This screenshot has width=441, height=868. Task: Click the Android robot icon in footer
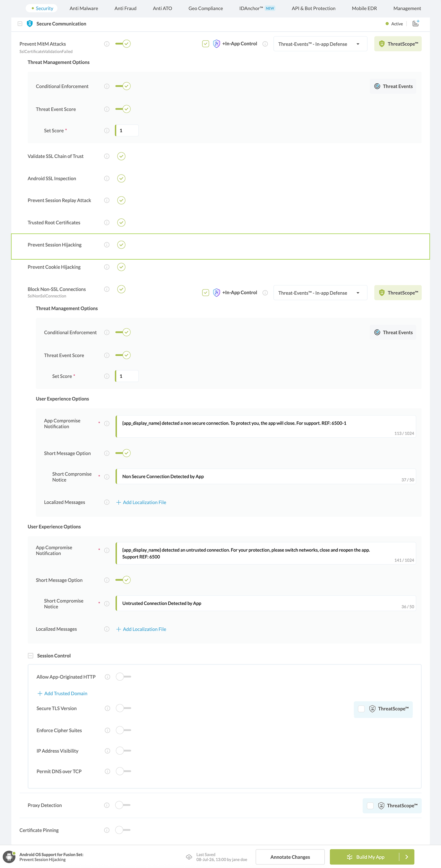point(9,857)
